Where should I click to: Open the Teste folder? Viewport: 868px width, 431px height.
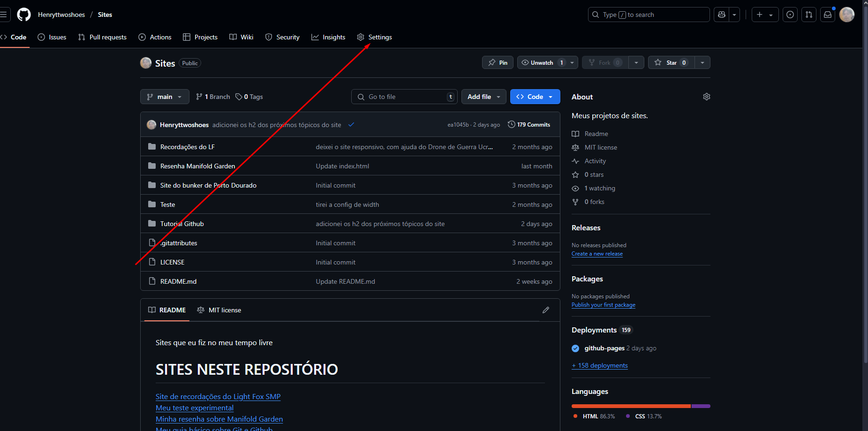[x=167, y=204]
